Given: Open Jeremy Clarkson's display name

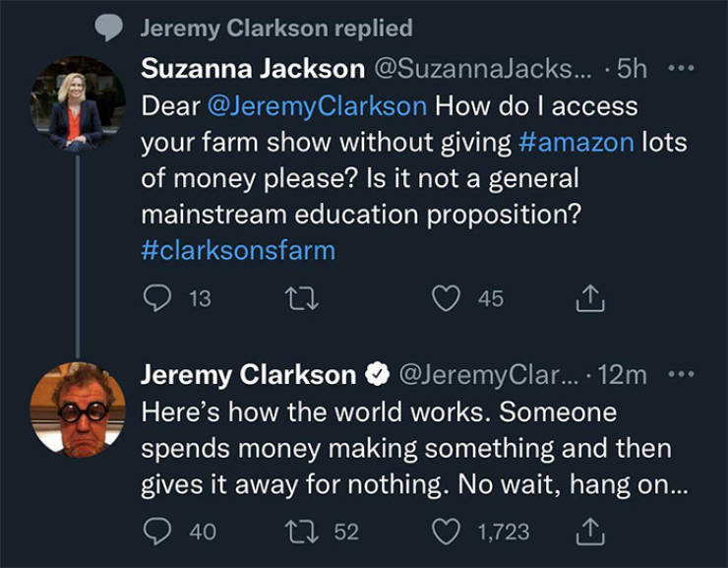Looking at the screenshot, I should (248, 374).
